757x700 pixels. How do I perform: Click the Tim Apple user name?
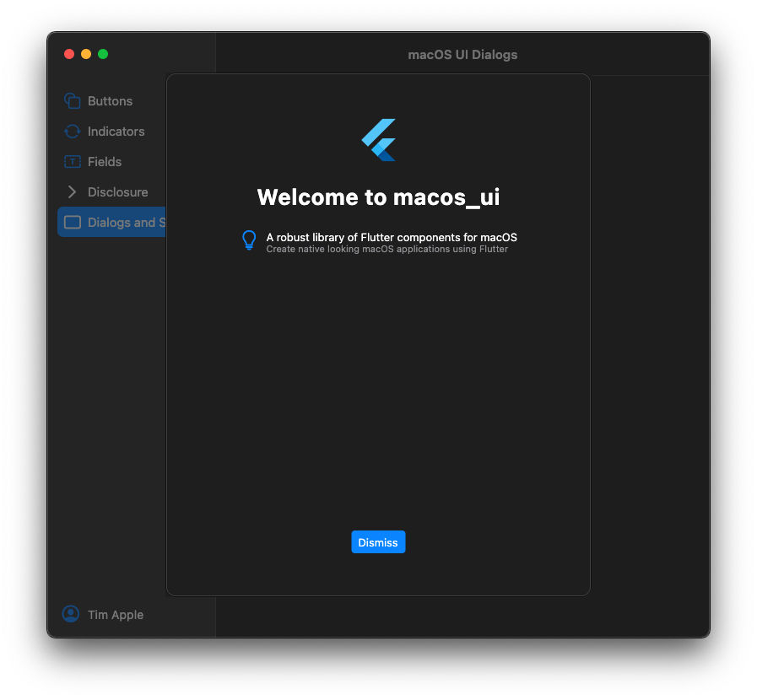tap(116, 615)
